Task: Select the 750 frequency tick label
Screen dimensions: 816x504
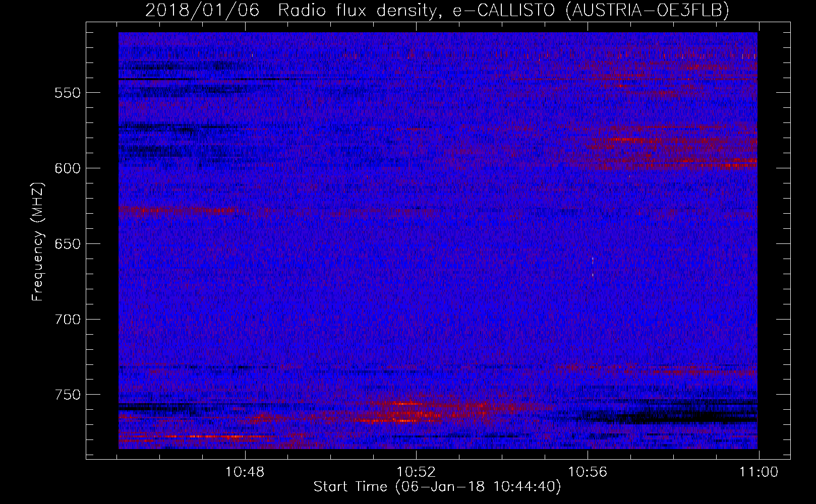Action: (68, 395)
